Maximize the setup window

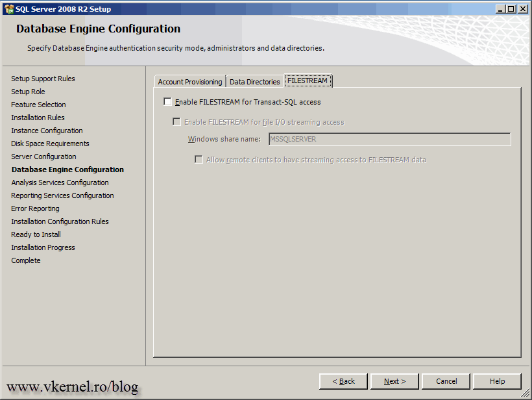(511, 9)
